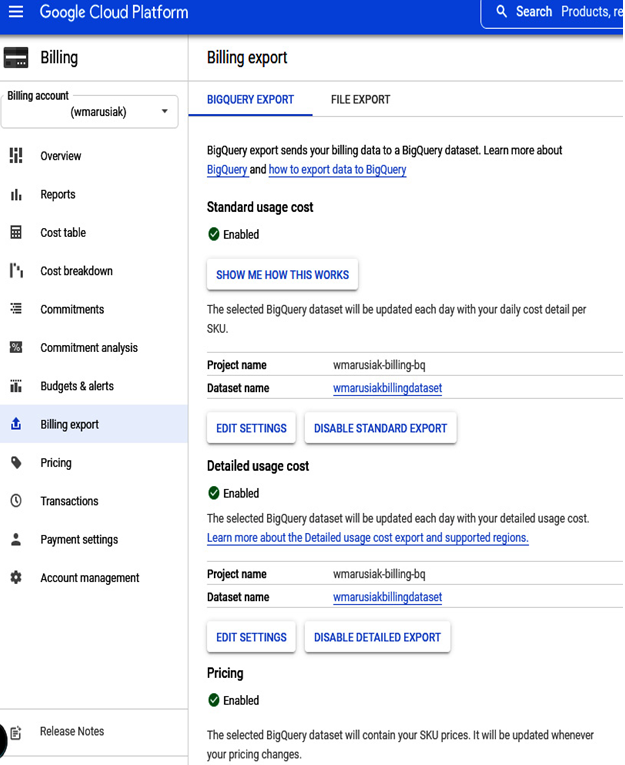Click the Standard usage cost heading
The width and height of the screenshot is (625, 765).
coord(260,207)
